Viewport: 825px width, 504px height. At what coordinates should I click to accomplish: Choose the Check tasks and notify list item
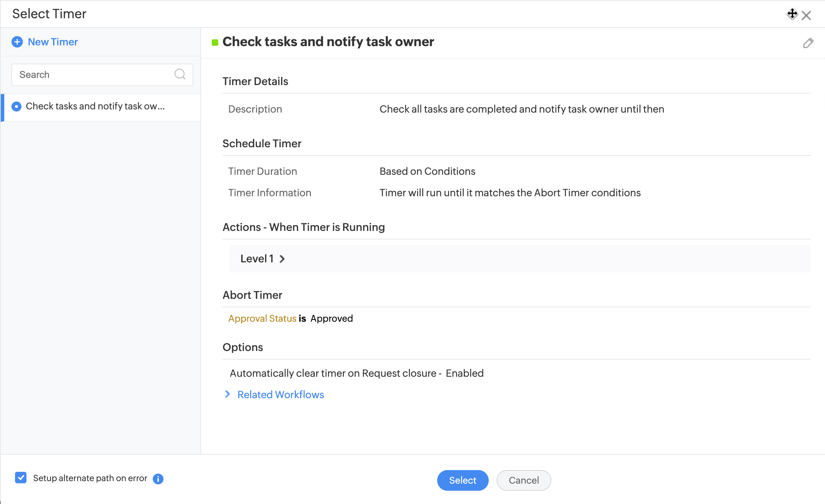coord(95,107)
